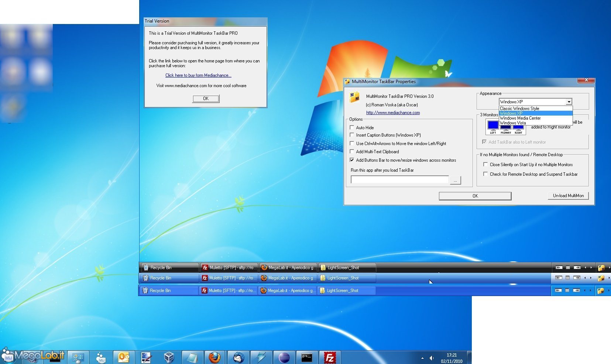Click 'Click here to buy form Mediachance' link
The image size is (611, 364).
pyautogui.click(x=198, y=75)
